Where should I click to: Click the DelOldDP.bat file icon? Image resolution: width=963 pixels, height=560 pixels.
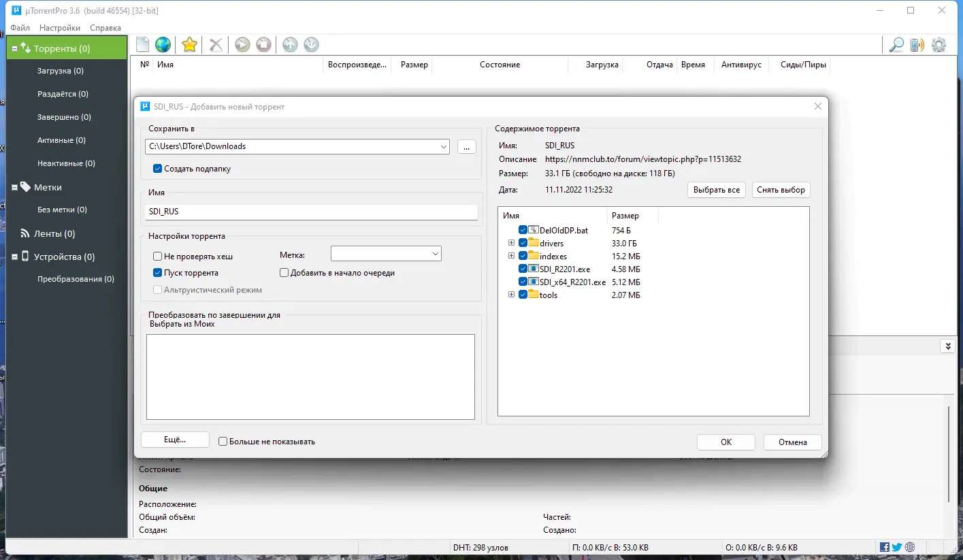click(x=534, y=230)
